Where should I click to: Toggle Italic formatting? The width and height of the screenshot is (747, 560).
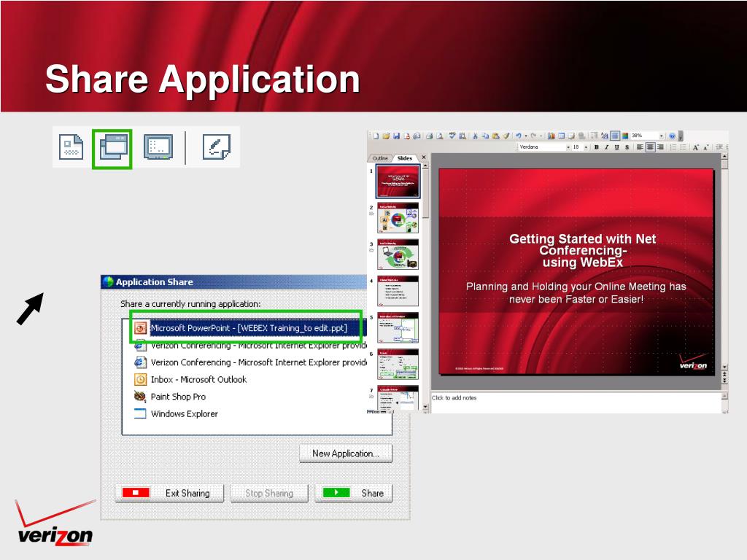pyautogui.click(x=607, y=147)
